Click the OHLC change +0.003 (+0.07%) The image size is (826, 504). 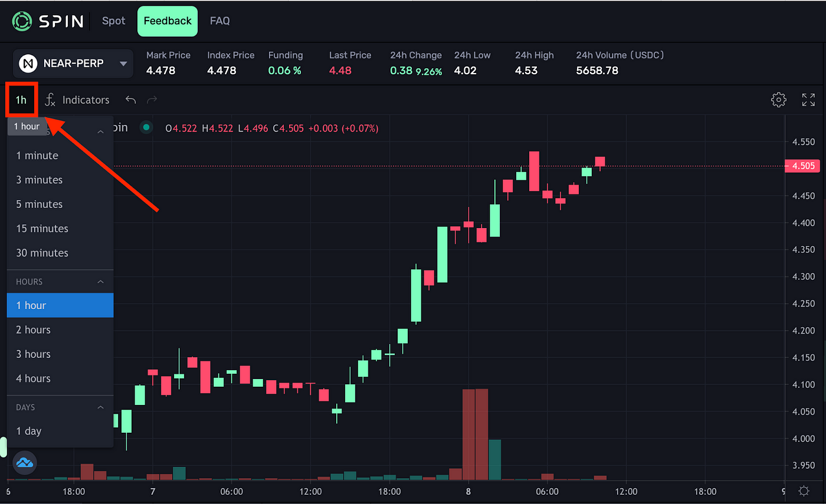(344, 128)
